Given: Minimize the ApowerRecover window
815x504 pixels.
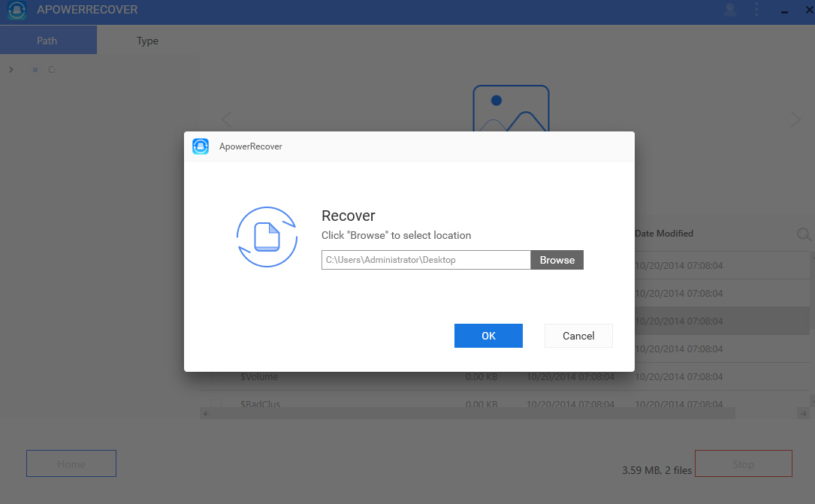Looking at the screenshot, I should pos(784,11).
